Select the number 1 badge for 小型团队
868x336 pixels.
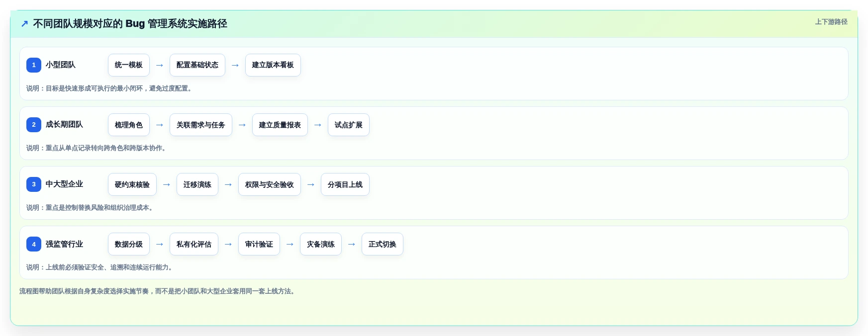(34, 65)
